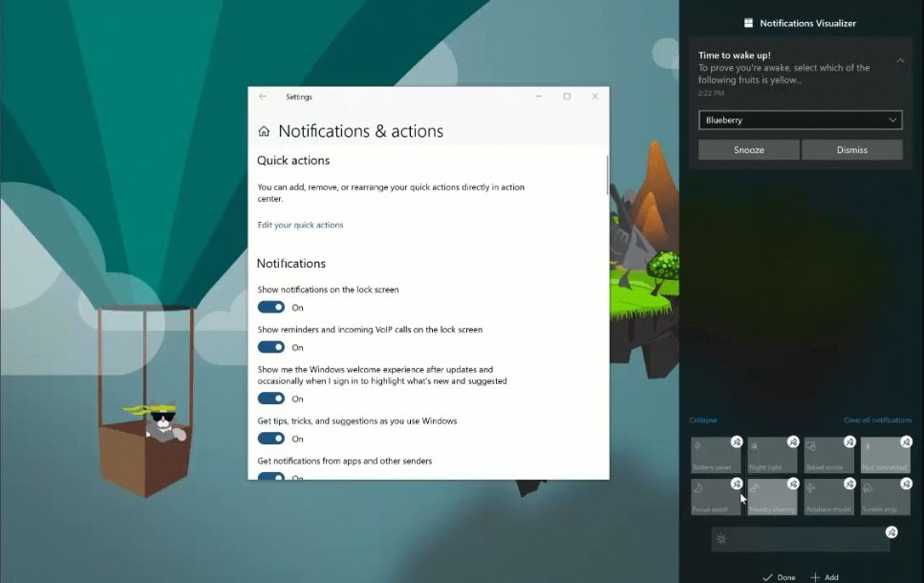Unpin the Not connected Bluetooth tile

pyautogui.click(x=906, y=442)
